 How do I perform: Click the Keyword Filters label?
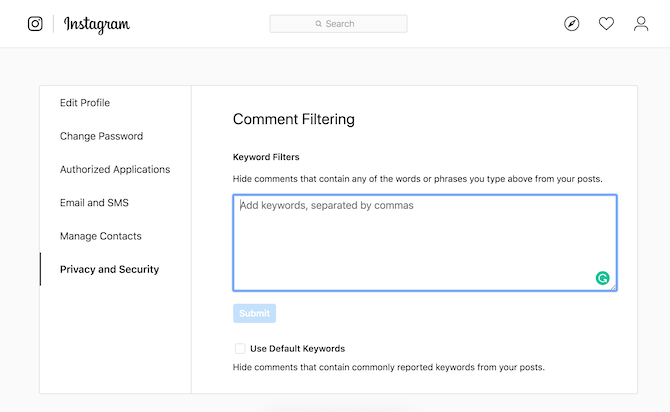266,157
